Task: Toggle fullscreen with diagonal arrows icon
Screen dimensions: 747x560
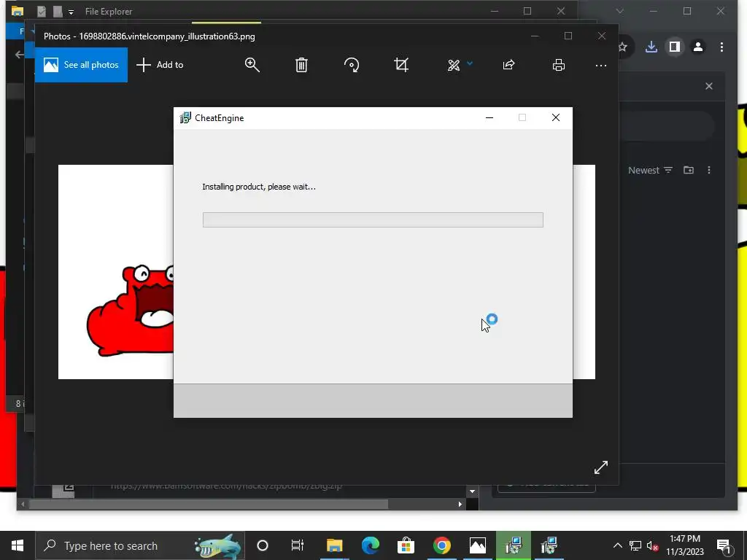Action: pos(601,467)
